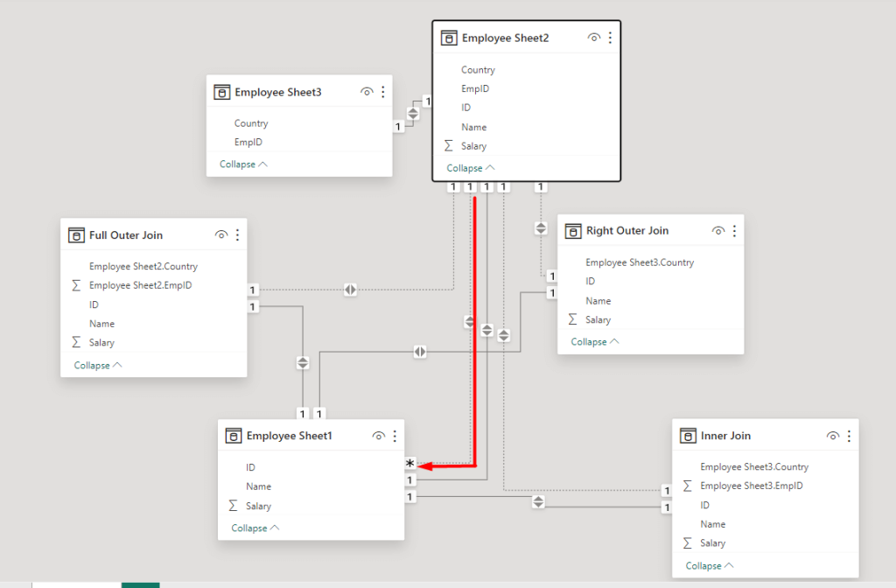The height and width of the screenshot is (588, 896).
Task: Open more options for Employee Sheet3 table
Action: [383, 91]
